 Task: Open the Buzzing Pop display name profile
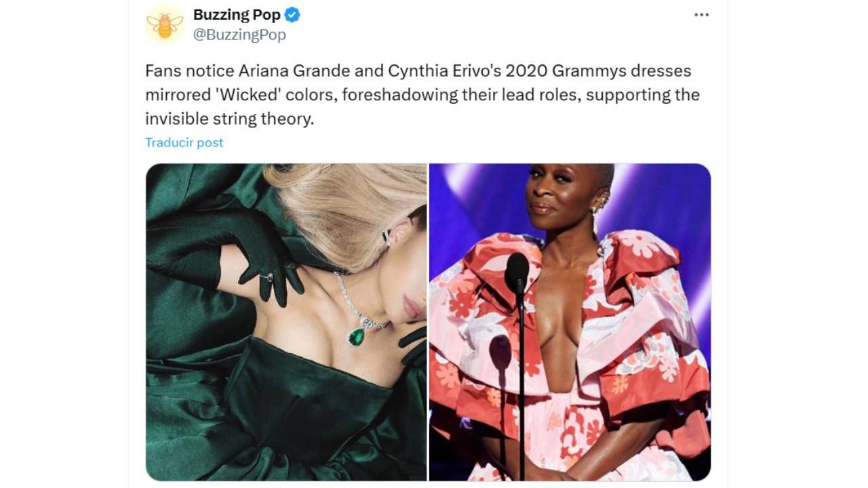tap(237, 14)
